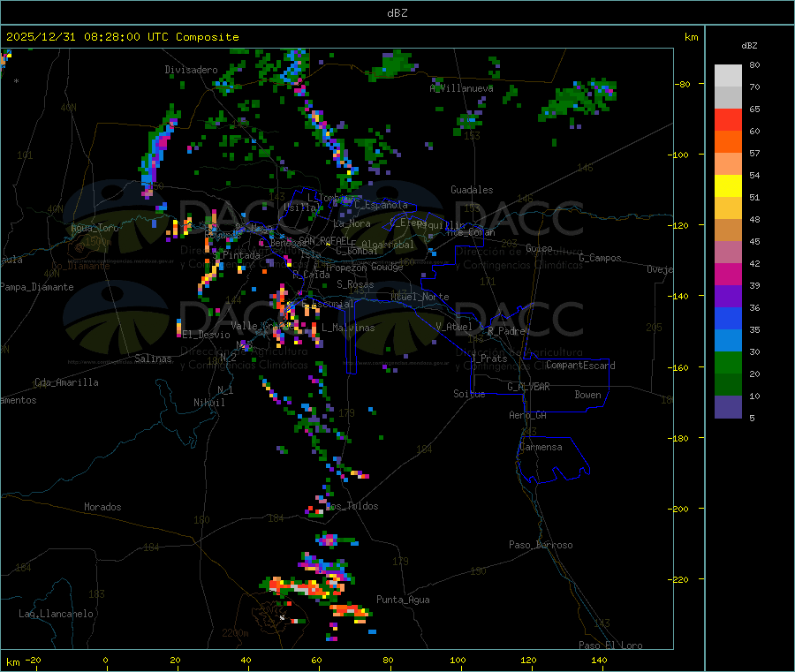This screenshot has width=795, height=672.
Task: Click the Paso_El_Loro location label
Action: [x=610, y=646]
